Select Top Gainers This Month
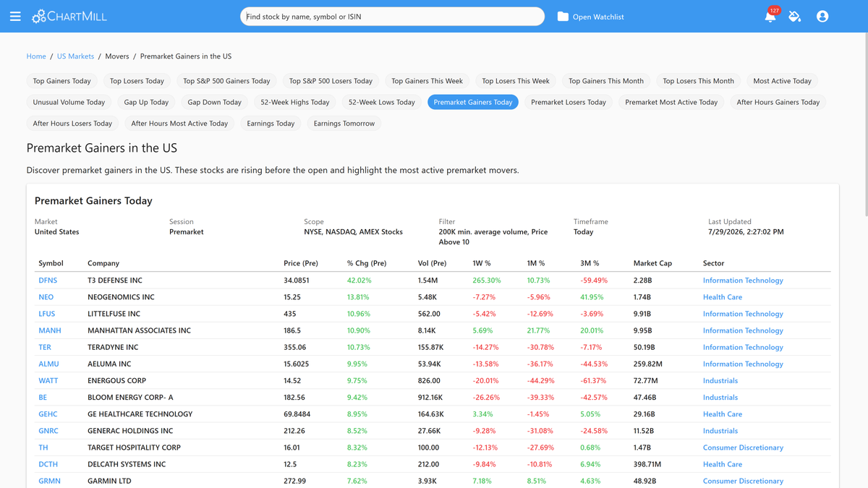868x488 pixels. pyautogui.click(x=606, y=81)
